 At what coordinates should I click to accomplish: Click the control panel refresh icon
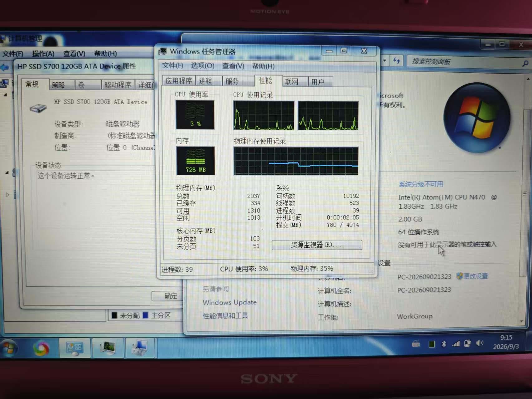(x=396, y=61)
